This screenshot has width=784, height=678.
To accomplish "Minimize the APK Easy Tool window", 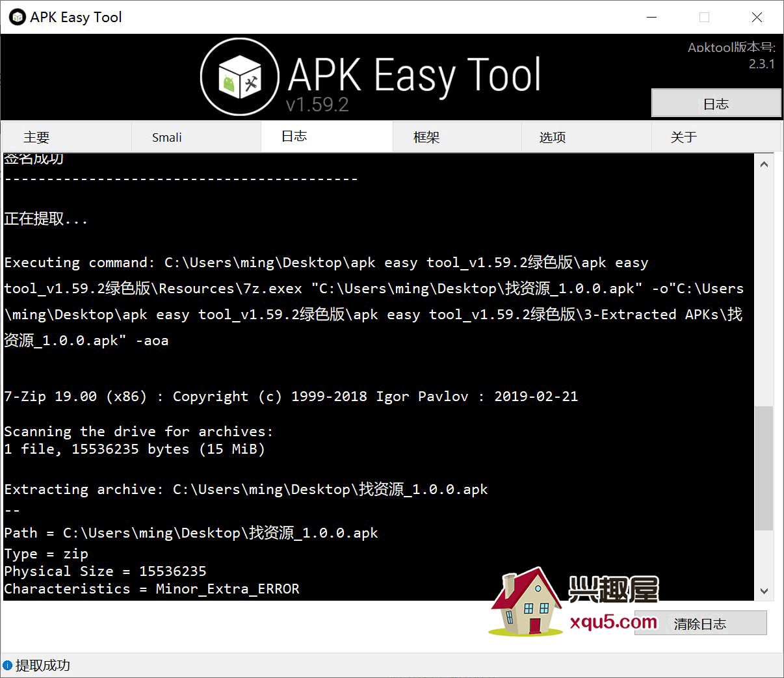I will click(x=652, y=18).
